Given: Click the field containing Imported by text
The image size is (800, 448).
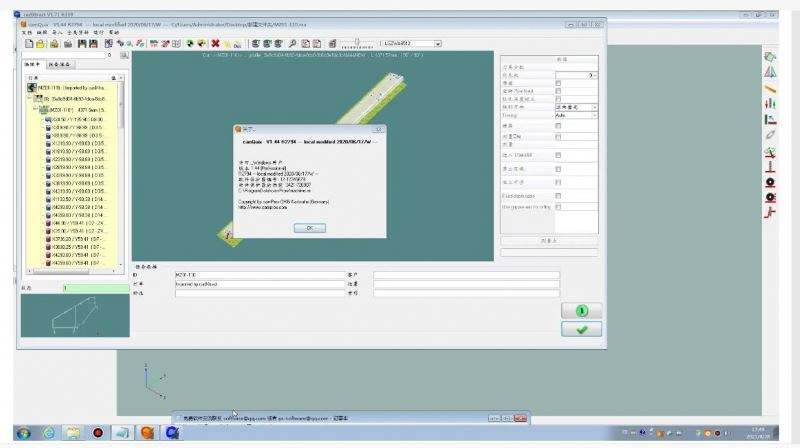Looking at the screenshot, I should [260, 284].
